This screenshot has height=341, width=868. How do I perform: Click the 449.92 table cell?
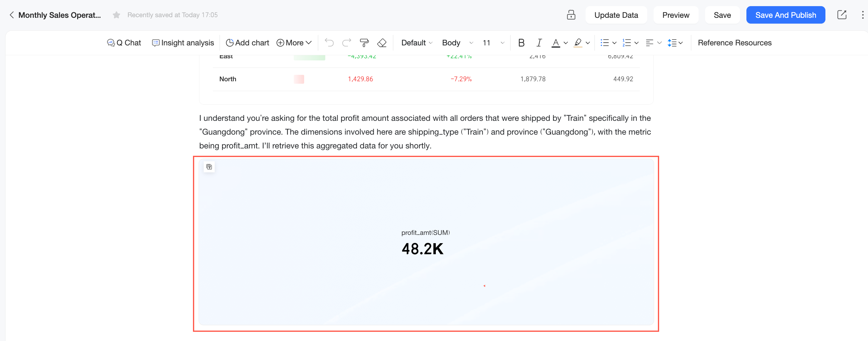tap(623, 79)
